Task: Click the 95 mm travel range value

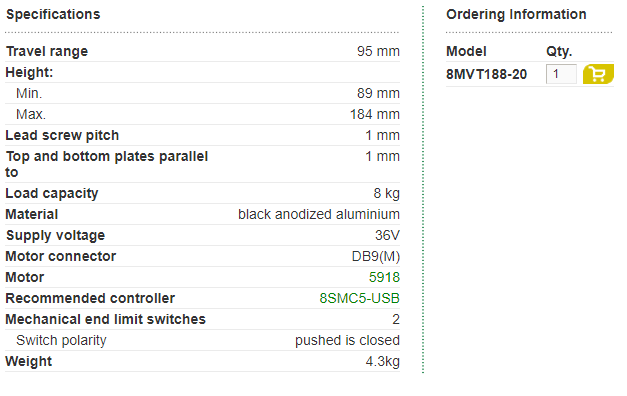Action: [378, 52]
